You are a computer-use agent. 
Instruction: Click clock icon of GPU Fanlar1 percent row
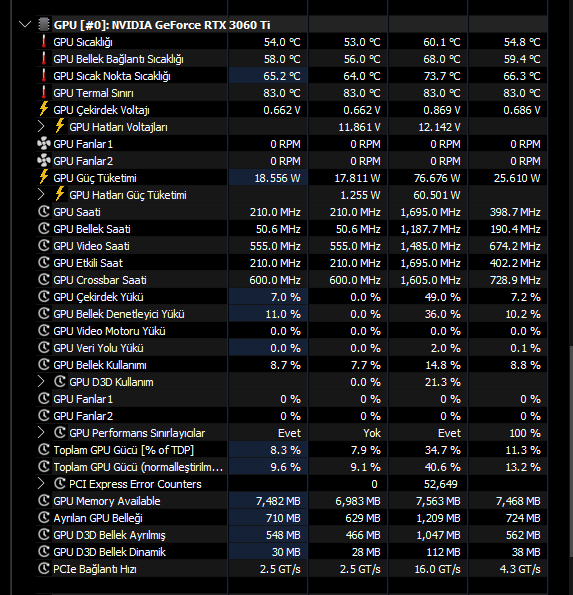[x=44, y=398]
